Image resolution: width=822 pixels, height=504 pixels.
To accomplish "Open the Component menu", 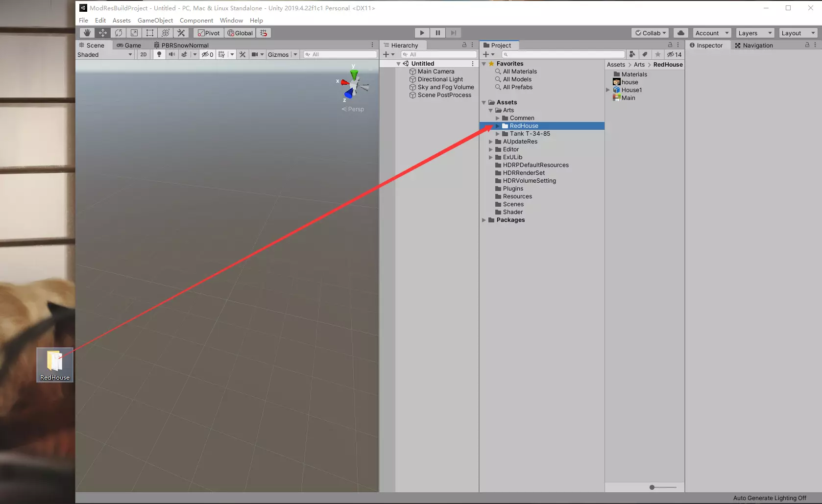I will (x=196, y=20).
